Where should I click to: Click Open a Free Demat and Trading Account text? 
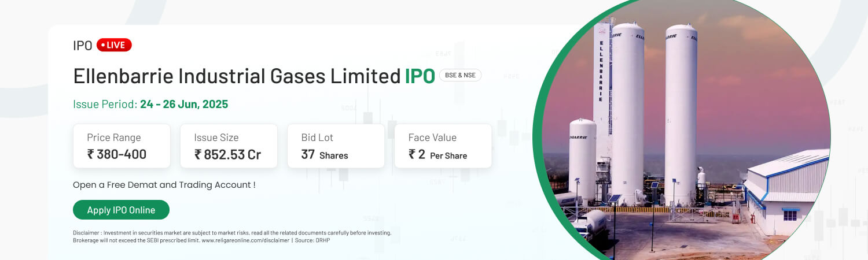[164, 185]
